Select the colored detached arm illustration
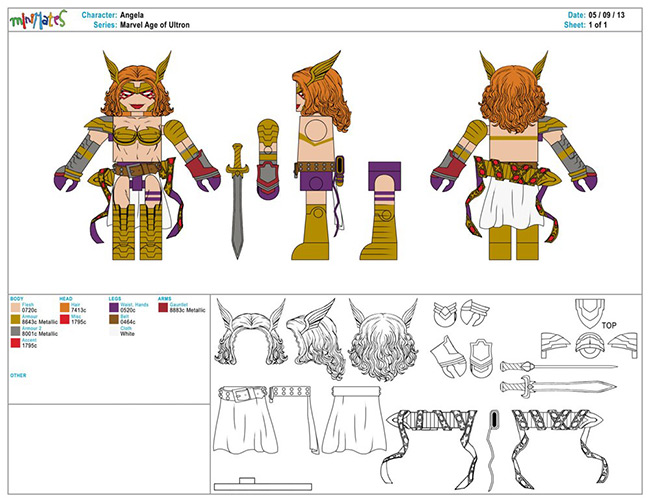650x502 pixels. (268, 160)
